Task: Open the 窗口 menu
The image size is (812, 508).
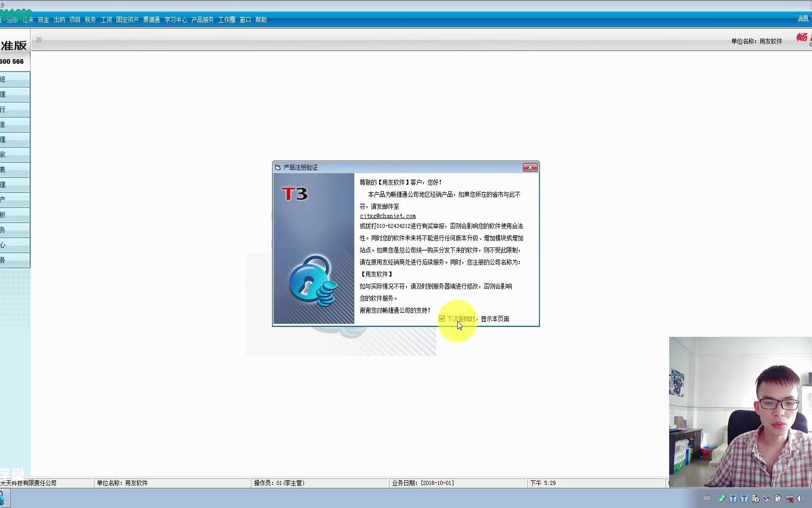Action: pyautogui.click(x=245, y=20)
